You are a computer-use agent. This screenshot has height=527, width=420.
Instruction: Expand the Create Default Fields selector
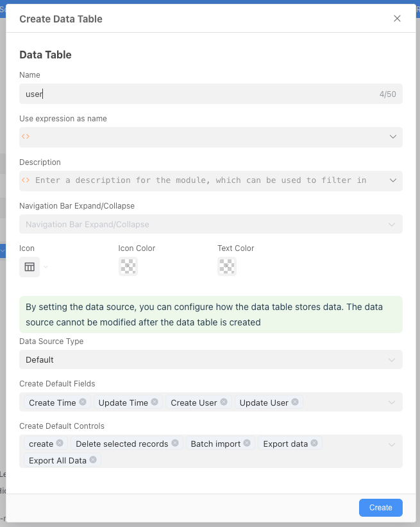[392, 402]
